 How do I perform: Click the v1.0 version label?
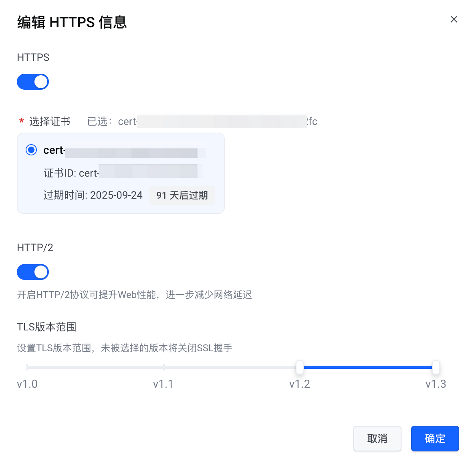point(27,384)
